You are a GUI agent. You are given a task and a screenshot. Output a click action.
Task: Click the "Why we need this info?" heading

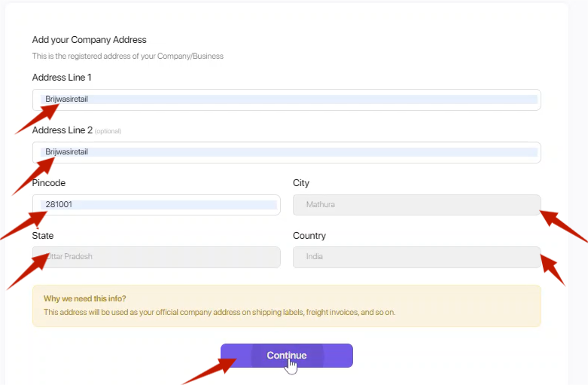click(84, 298)
